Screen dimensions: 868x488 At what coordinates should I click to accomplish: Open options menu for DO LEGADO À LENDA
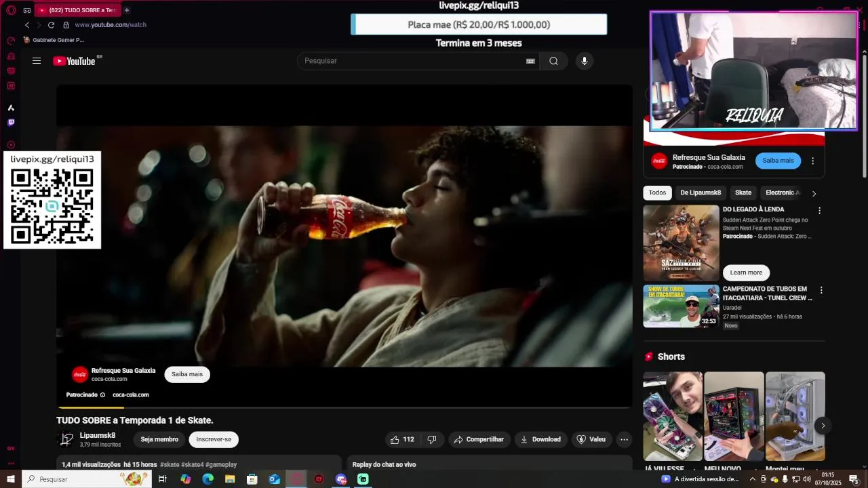coord(819,211)
